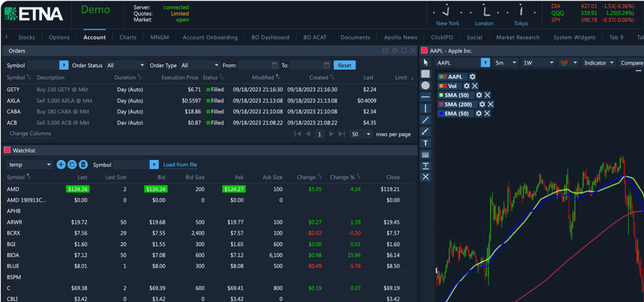Open the To date calendar picker
The image size is (644, 302).
(x=327, y=65)
